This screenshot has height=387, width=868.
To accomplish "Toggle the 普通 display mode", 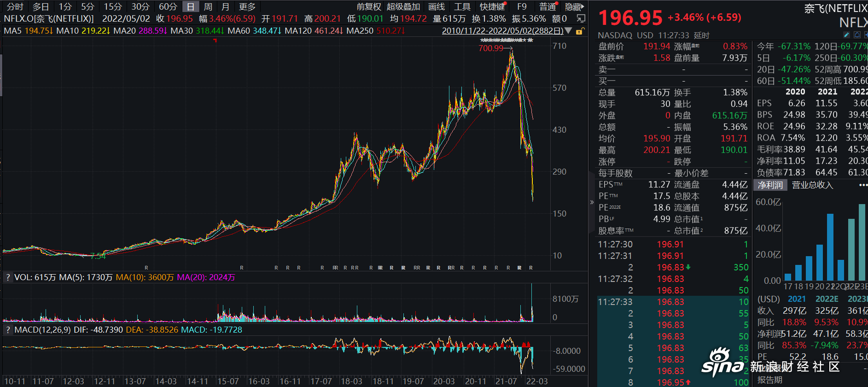I will coord(548,6).
